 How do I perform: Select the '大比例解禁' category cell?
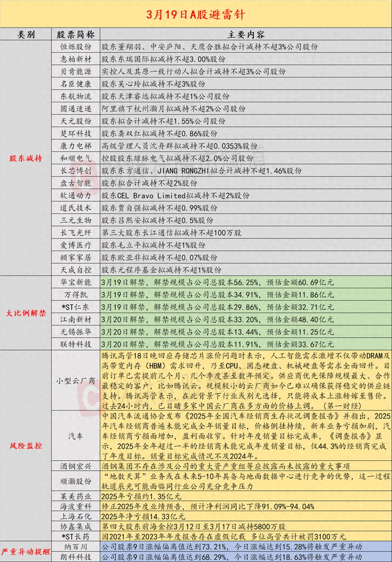26,313
